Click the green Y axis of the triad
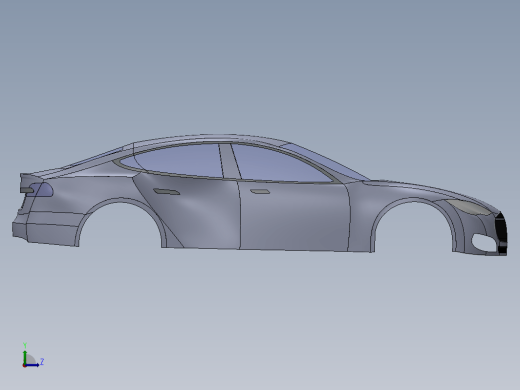The width and height of the screenshot is (520, 390). pyautogui.click(x=25, y=357)
